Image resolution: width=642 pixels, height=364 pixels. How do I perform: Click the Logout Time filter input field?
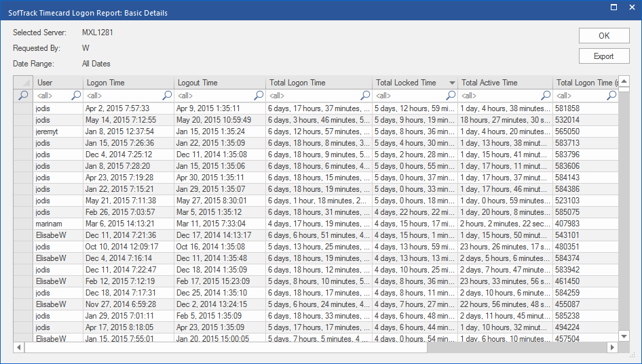(x=214, y=96)
